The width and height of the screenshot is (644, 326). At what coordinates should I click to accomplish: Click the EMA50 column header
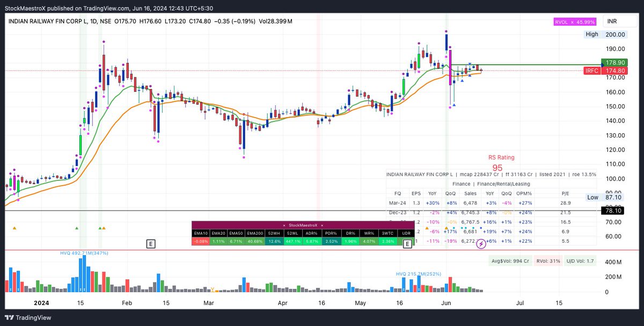click(237, 233)
